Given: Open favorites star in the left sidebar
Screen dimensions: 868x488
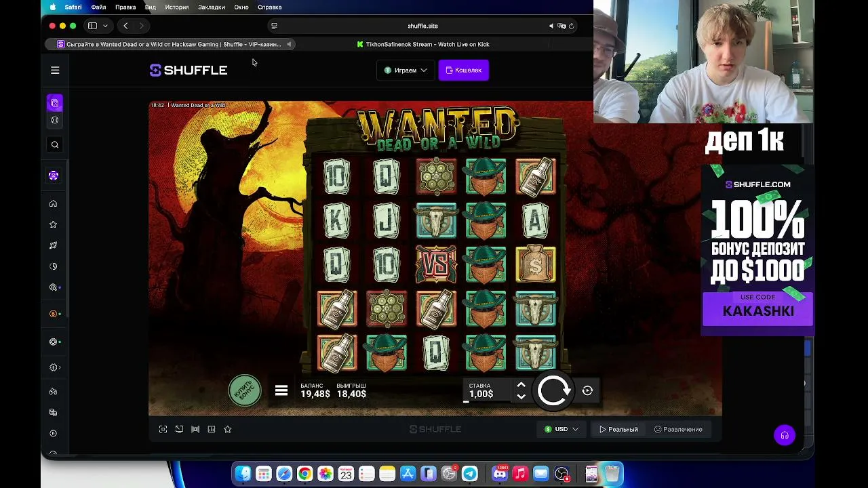Looking at the screenshot, I should pos(53,224).
